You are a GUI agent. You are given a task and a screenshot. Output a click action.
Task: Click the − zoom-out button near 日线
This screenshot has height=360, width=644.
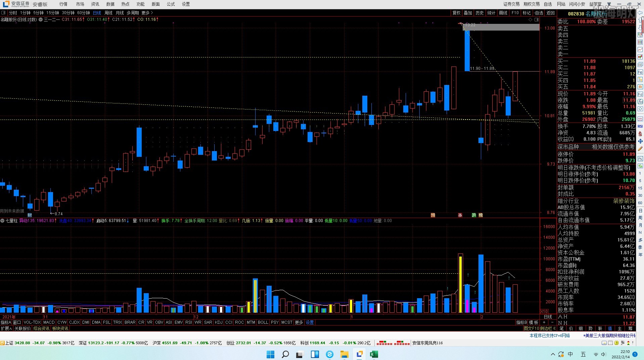552,322
